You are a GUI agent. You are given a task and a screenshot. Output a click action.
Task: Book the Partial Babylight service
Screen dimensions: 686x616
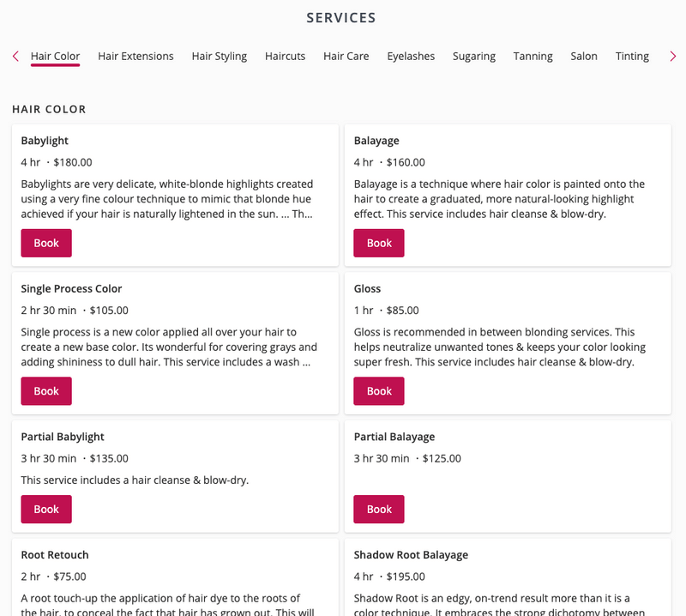click(46, 509)
